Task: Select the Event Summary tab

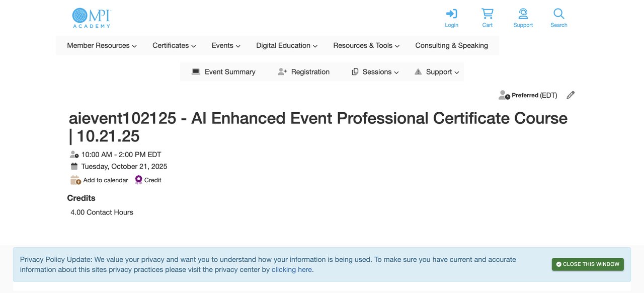Action: point(223,72)
